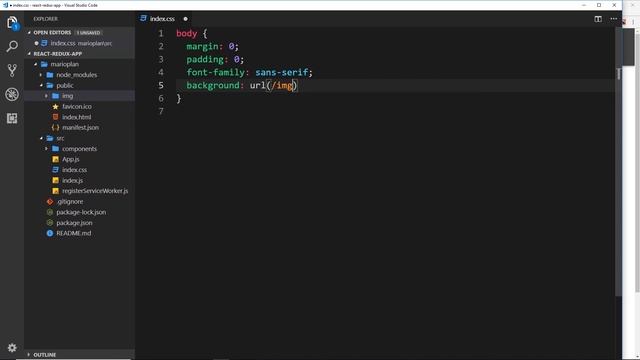
Task: Click the margin property on line 2
Action: 202,47
